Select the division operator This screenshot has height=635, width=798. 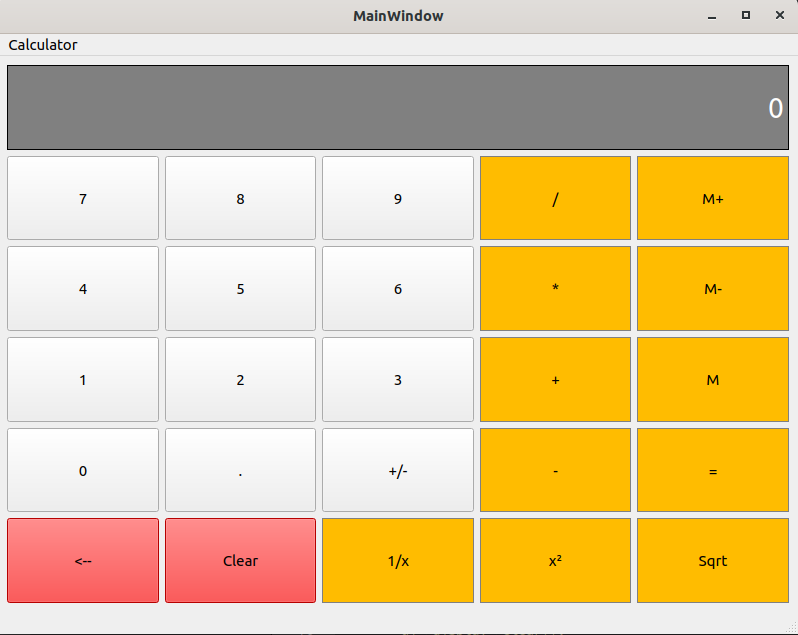(555, 198)
